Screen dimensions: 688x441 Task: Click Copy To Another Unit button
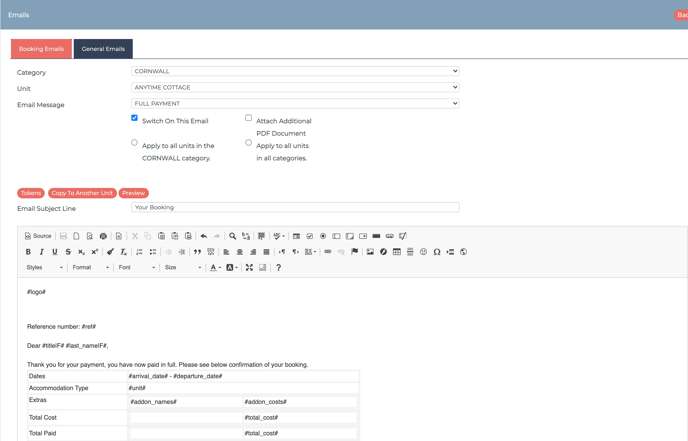(x=82, y=193)
